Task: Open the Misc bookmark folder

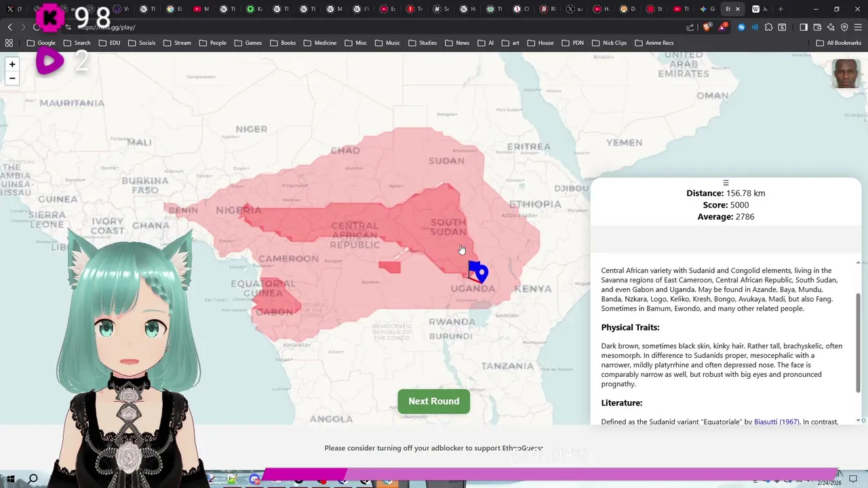Action: pyautogui.click(x=355, y=43)
